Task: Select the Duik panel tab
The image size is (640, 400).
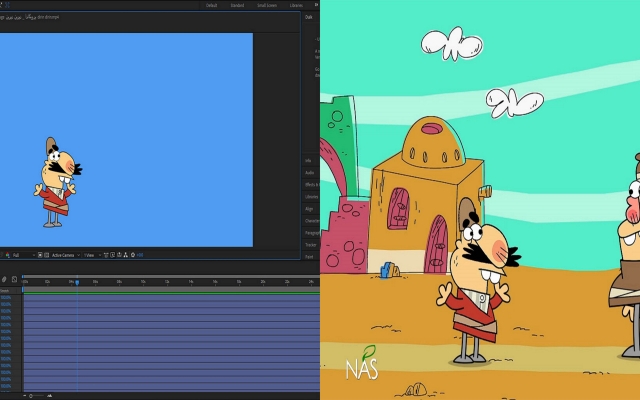Action: 309,17
